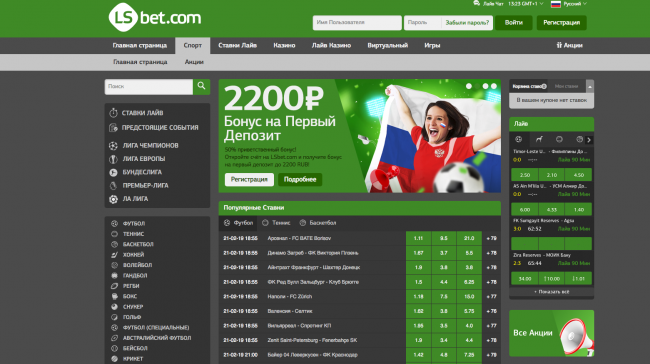Click the Войти login button

point(514,23)
